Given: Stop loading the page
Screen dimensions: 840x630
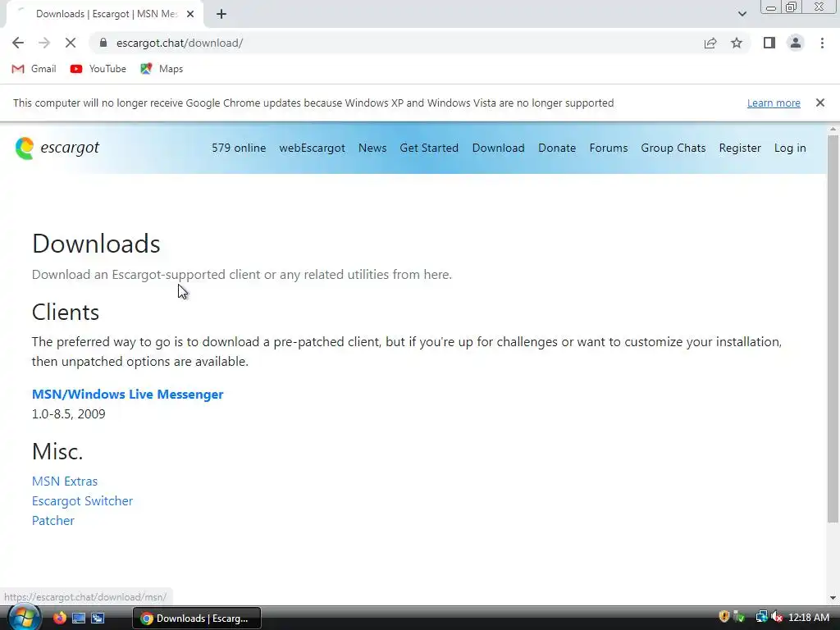Looking at the screenshot, I should pos(71,43).
